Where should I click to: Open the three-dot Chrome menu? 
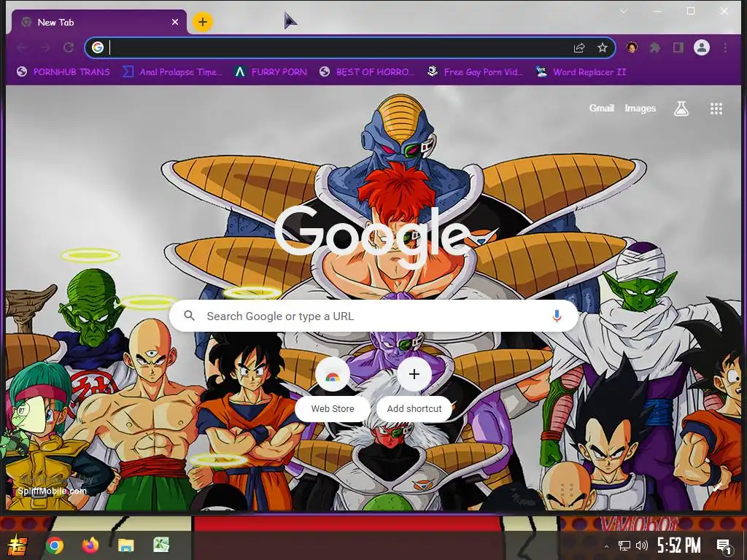pos(725,47)
